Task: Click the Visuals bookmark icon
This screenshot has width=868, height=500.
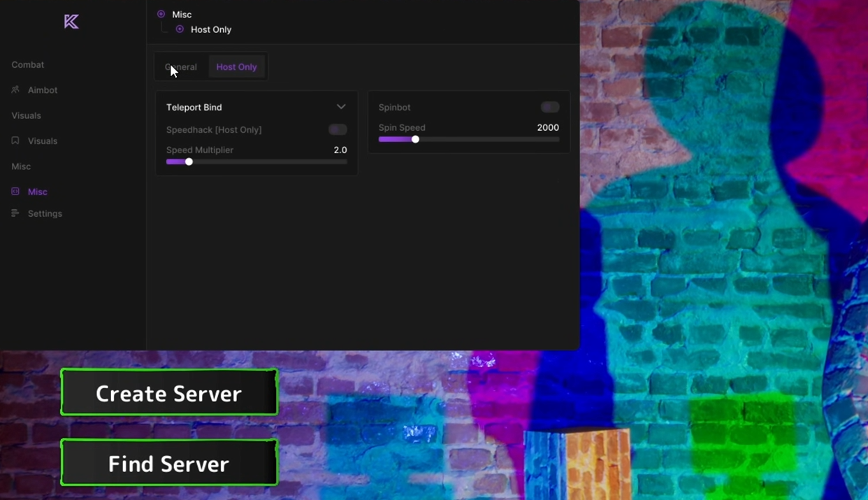Action: tap(15, 141)
